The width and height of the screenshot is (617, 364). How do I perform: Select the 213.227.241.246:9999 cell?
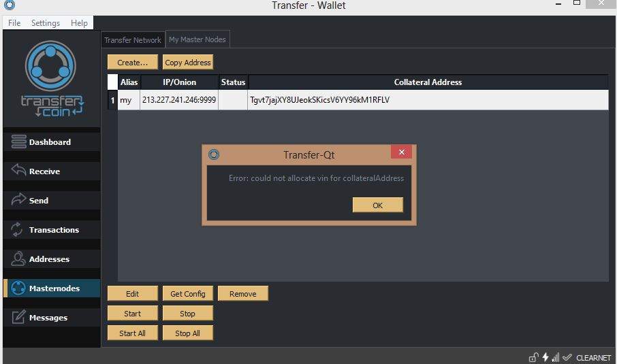click(179, 100)
